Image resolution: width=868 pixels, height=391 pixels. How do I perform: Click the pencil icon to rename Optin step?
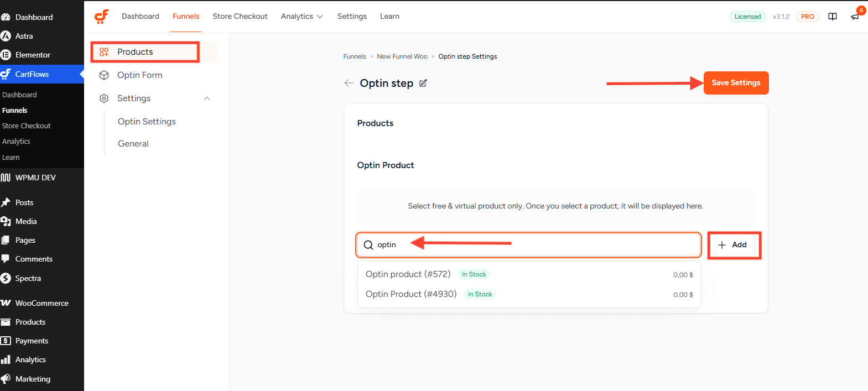(x=423, y=83)
